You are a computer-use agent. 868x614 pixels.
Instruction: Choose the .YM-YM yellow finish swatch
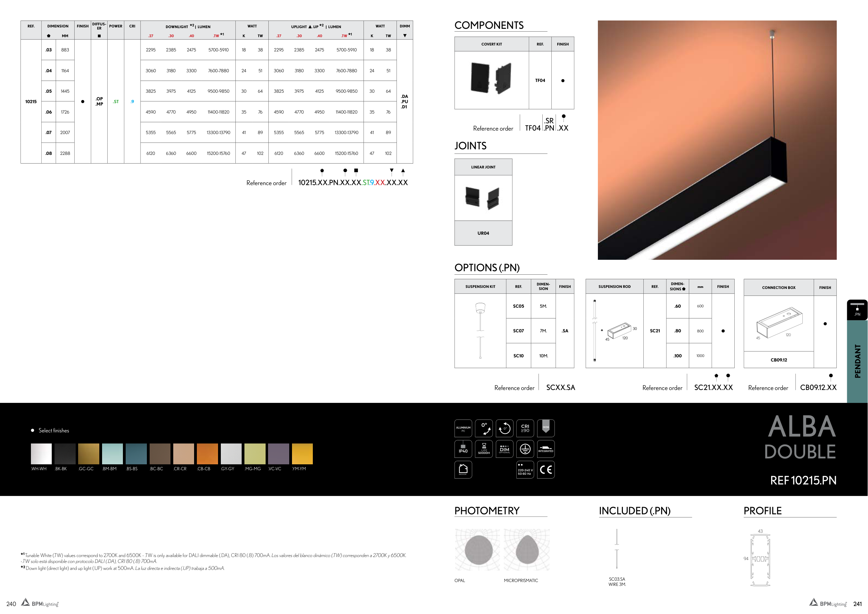tap(302, 454)
